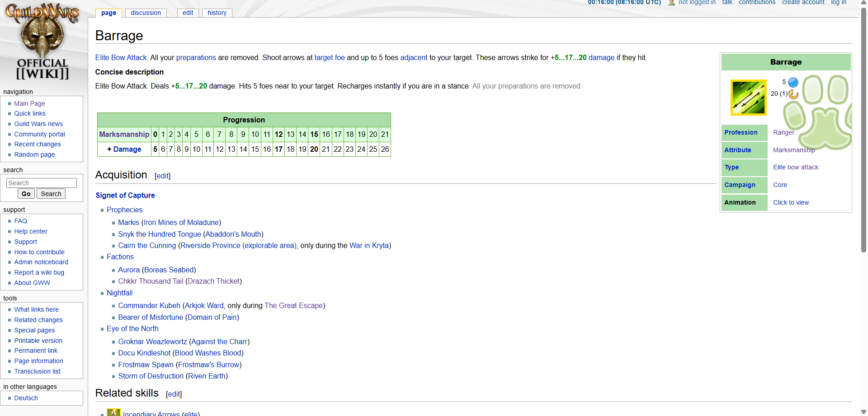This screenshot has height=416, width=868.
Task: Open Permanent link in tools
Action: tap(36, 351)
